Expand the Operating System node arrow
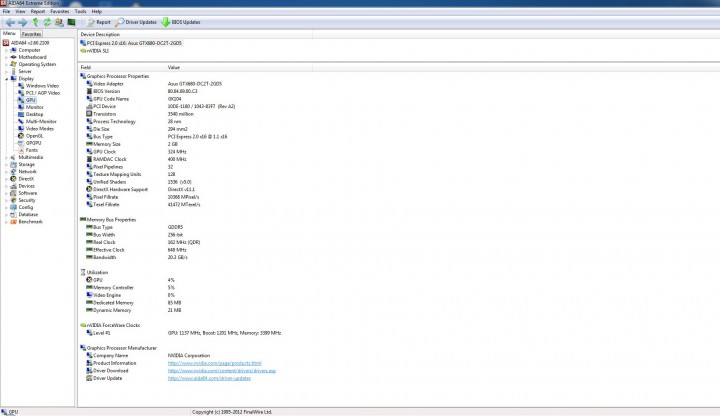 pyautogui.click(x=6, y=64)
